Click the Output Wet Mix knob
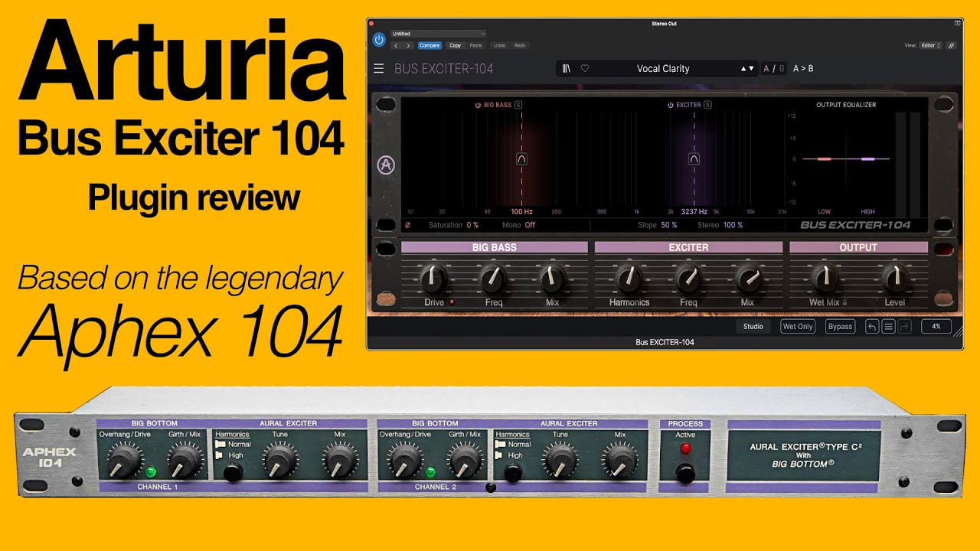The width and height of the screenshot is (980, 551). 825,279
